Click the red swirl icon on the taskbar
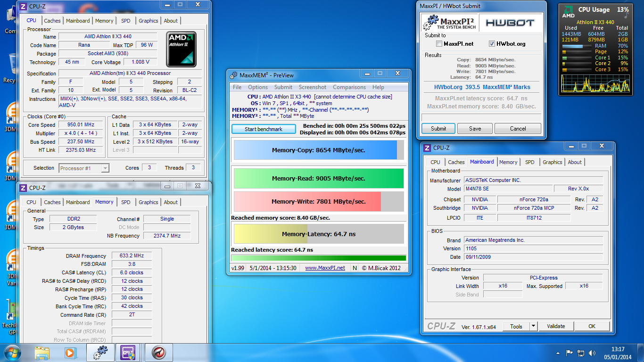 [158, 353]
